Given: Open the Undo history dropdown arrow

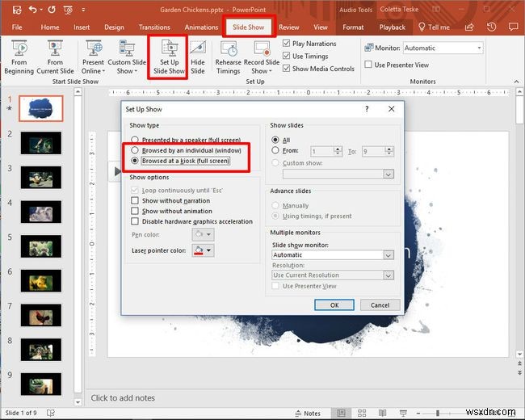Looking at the screenshot, I should [41, 10].
